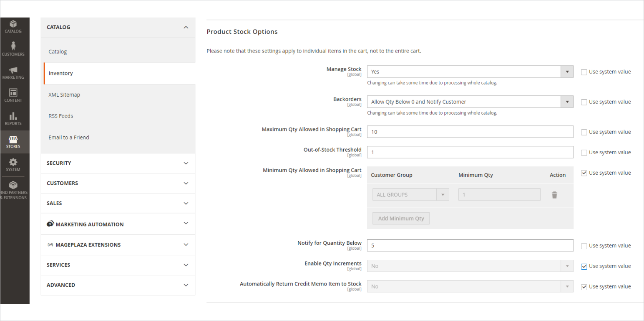This screenshot has height=321, width=644.
Task: Click the Maximum Qty Allowed in Shopping Cart field
Action: coord(470,132)
